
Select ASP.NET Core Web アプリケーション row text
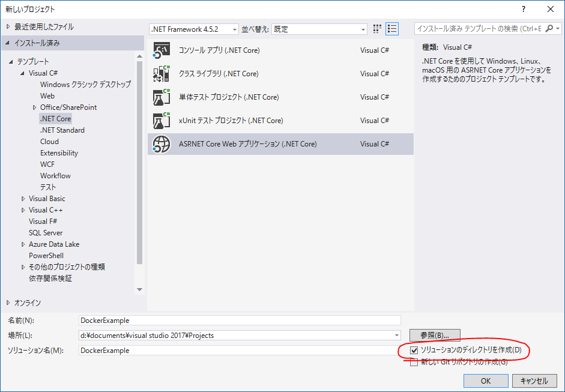pos(247,143)
